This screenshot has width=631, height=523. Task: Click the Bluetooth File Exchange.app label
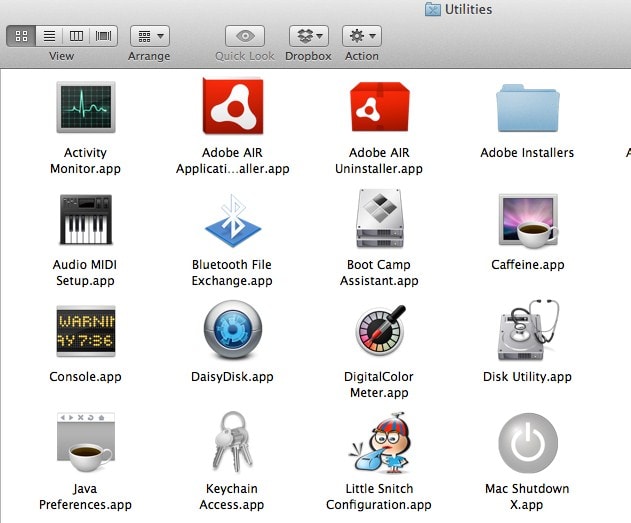click(x=232, y=272)
